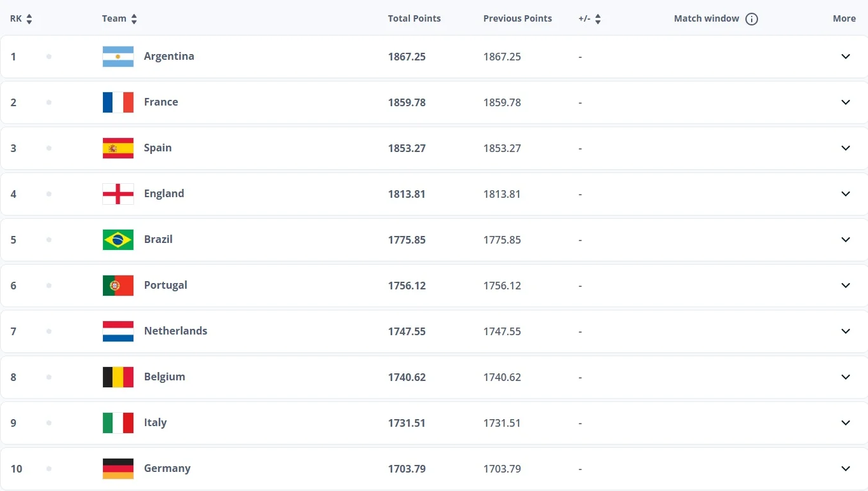Expand England row details chevron
The image size is (868, 491).
(x=845, y=194)
